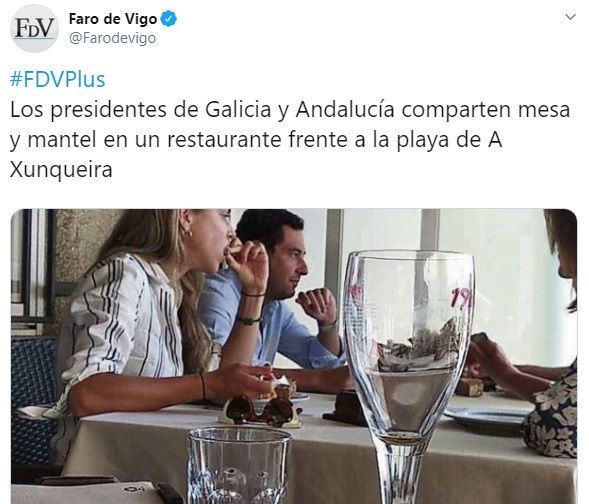Click the FdV profile avatar
Viewport: 589px width, 504px height.
34,29
